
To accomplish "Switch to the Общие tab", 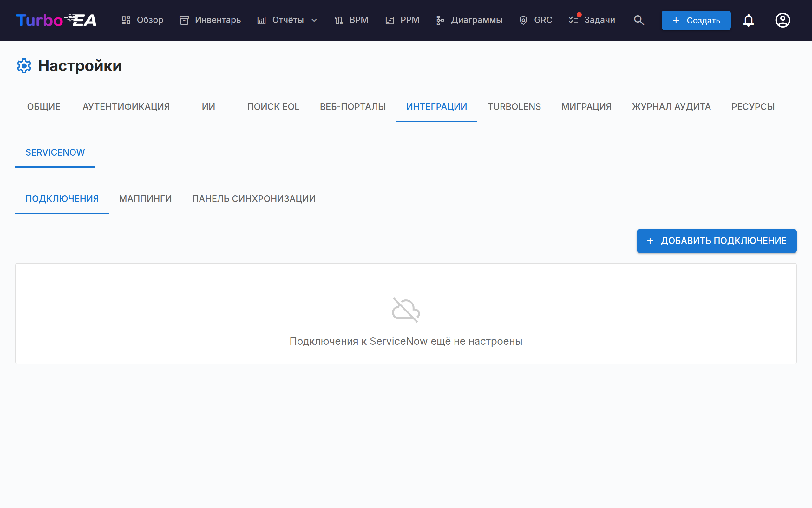I will (x=44, y=106).
